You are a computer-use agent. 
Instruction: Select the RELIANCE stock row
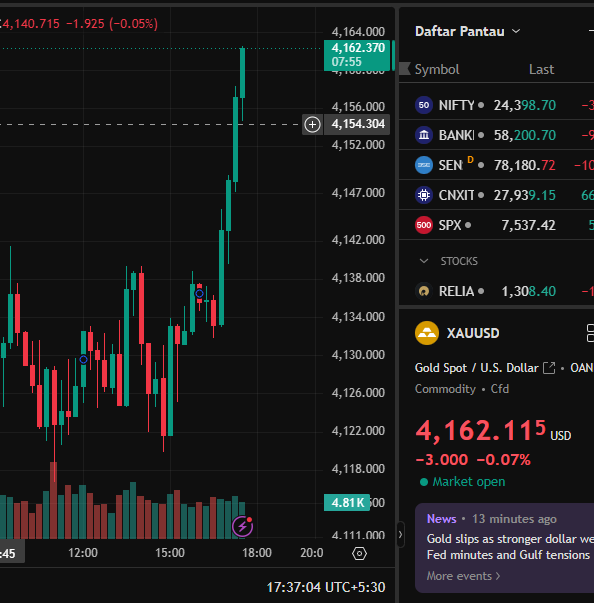(496, 291)
